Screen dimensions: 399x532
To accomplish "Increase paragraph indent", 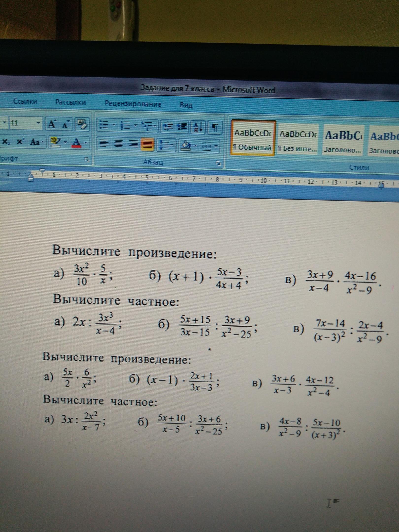I will (x=183, y=127).
